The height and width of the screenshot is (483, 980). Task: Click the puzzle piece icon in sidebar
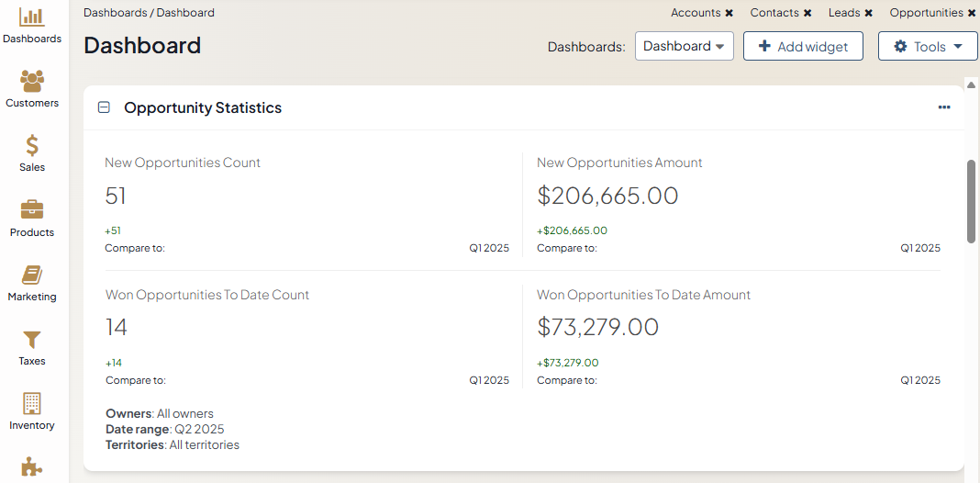[32, 466]
